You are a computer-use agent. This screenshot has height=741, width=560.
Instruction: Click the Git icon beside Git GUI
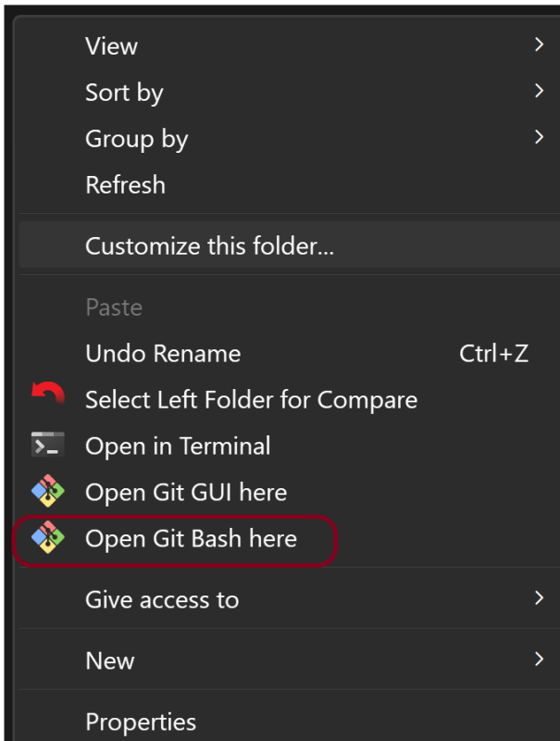coord(47,491)
